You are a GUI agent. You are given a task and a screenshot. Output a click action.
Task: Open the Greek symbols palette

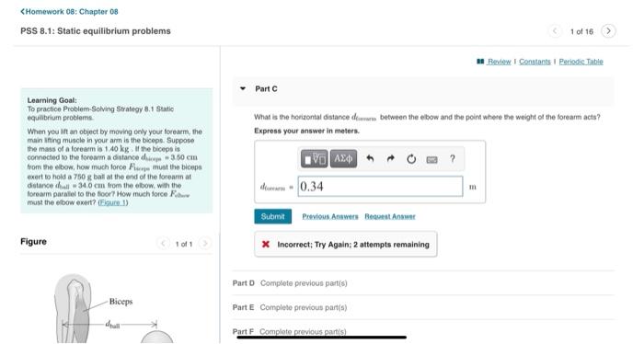(x=343, y=158)
